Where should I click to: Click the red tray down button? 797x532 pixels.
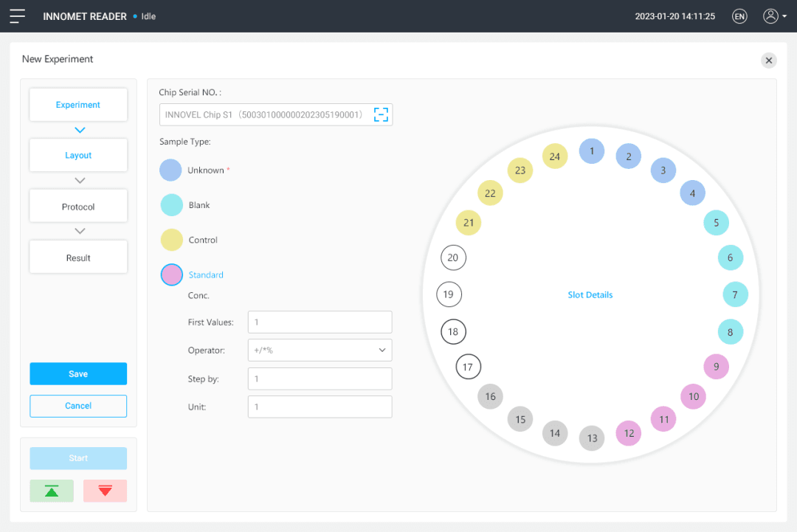106,491
